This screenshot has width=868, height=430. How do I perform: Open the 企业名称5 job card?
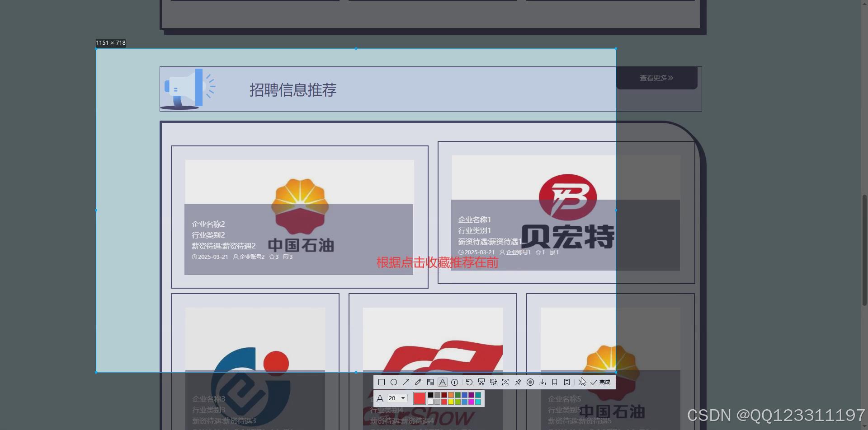(610, 361)
